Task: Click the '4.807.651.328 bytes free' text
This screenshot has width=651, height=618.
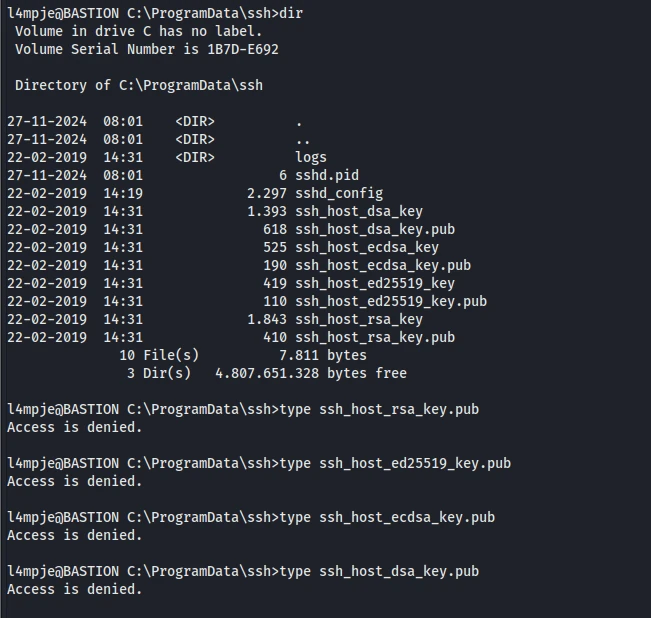Action: pyautogui.click(x=311, y=373)
